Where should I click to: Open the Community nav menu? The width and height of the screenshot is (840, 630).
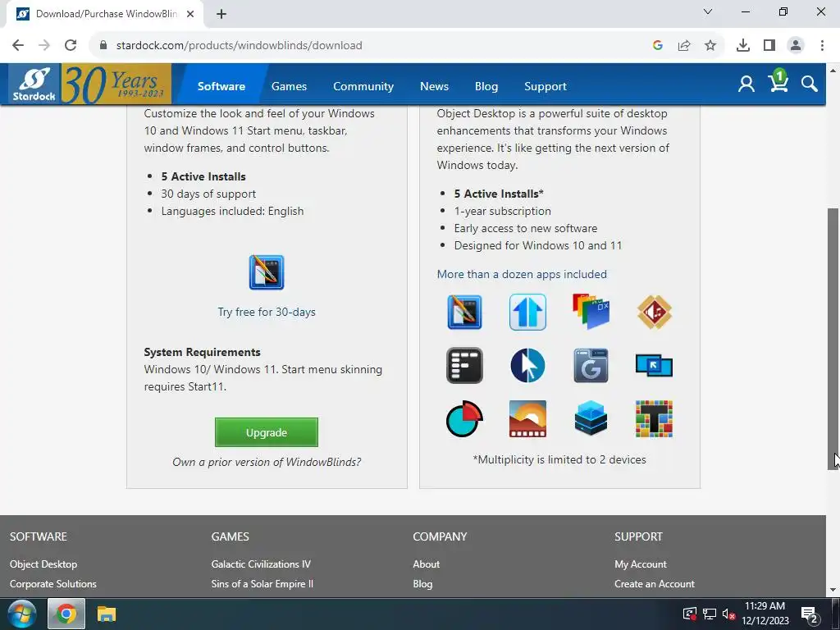(363, 86)
